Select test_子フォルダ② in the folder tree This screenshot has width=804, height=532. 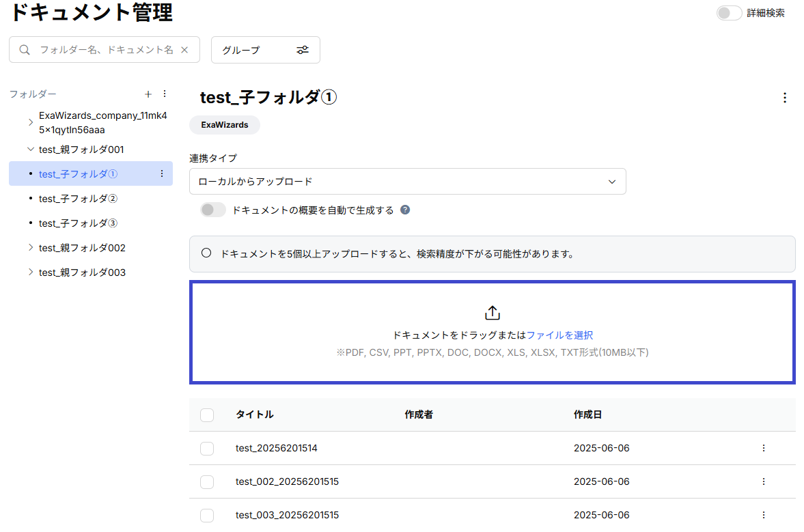79,198
